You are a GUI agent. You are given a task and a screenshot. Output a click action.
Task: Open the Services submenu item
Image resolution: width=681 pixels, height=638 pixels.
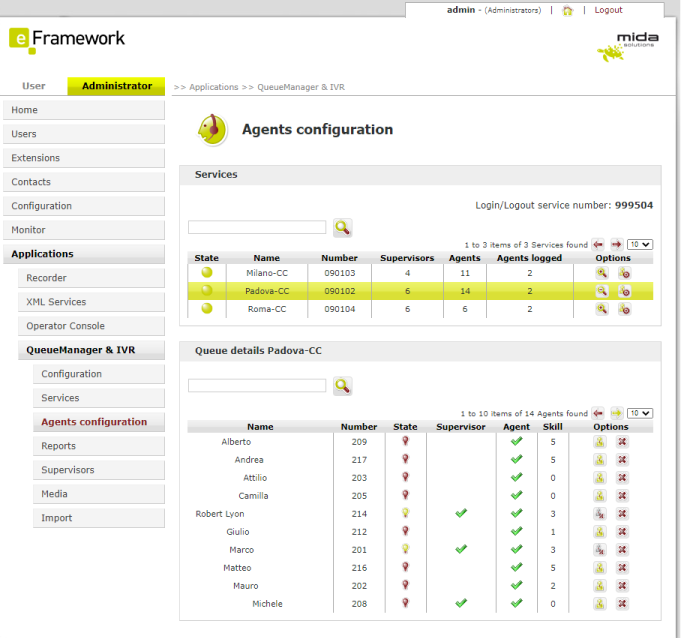coord(99,398)
